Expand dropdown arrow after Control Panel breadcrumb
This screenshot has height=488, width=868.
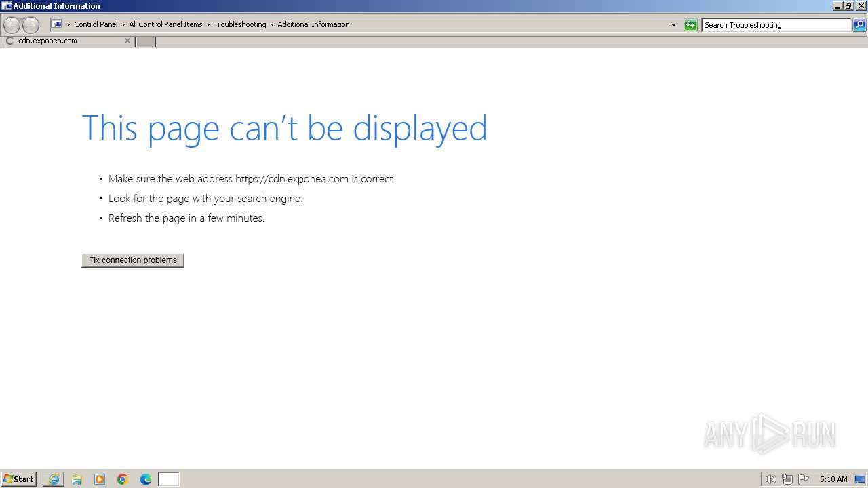click(123, 24)
